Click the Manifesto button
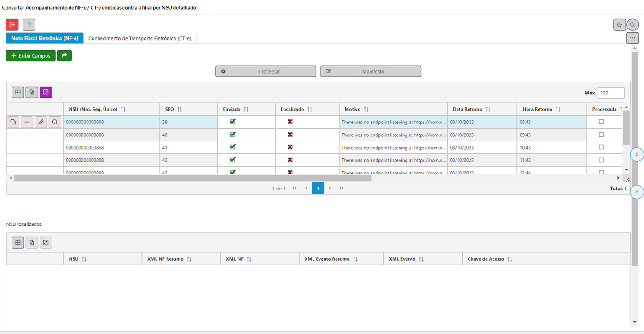Screen dimensions: 644x334 pyautogui.click(x=371, y=71)
